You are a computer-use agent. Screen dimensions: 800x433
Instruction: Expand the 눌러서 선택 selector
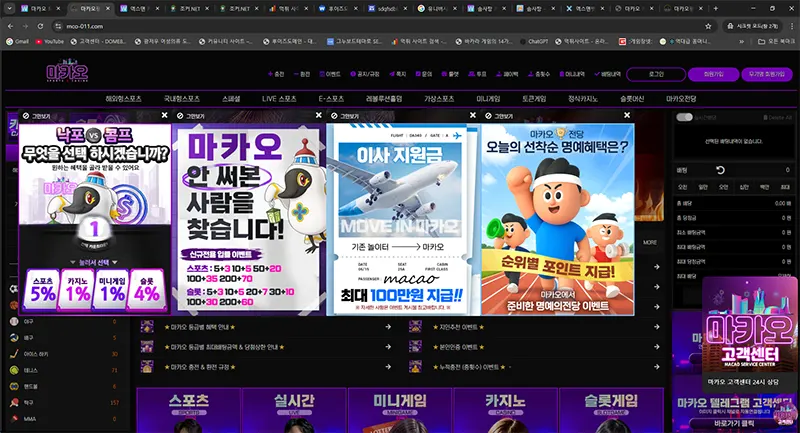click(x=94, y=262)
